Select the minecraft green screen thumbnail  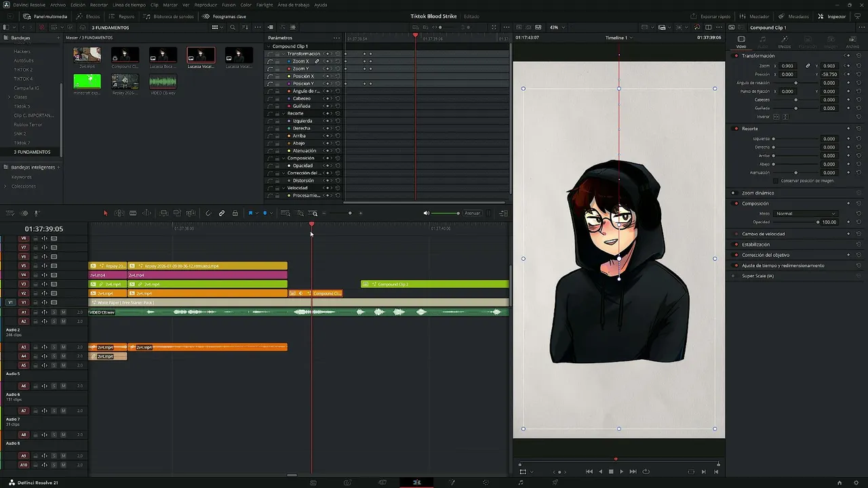pyautogui.click(x=87, y=81)
